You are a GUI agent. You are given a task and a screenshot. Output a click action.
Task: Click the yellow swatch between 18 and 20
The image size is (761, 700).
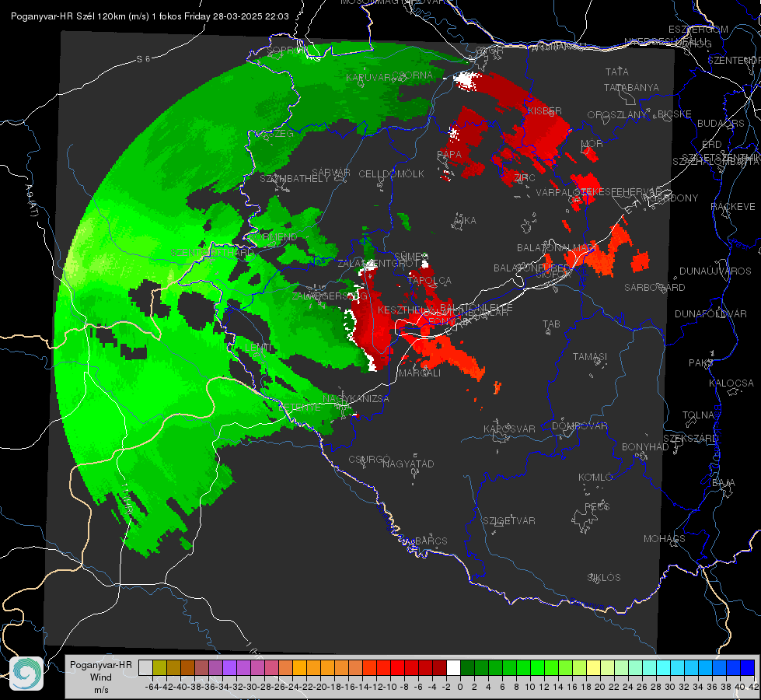coord(594,668)
